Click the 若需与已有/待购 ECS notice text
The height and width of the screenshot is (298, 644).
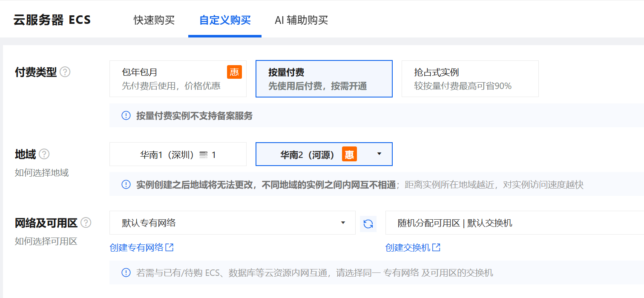[x=314, y=272]
